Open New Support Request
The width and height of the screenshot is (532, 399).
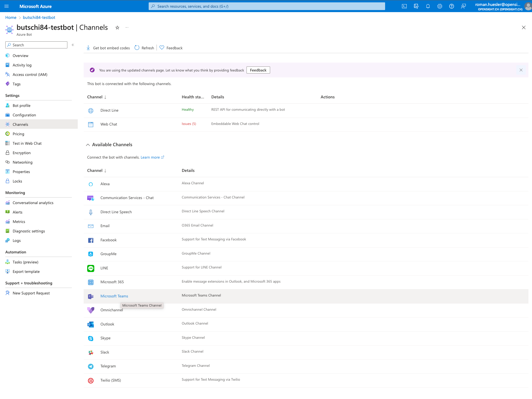click(31, 293)
